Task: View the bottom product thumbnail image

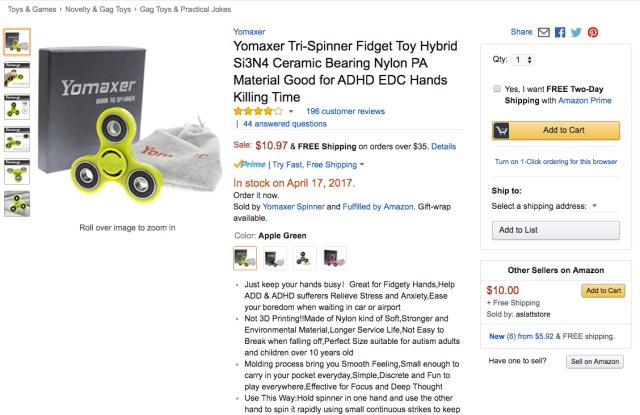Action: [17, 205]
